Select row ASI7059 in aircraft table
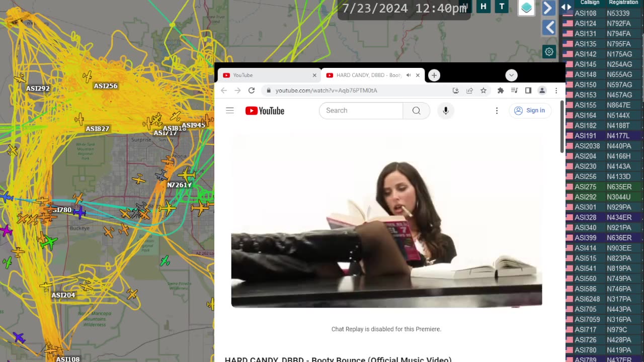Viewport: 644px width, 362px height. [603, 319]
